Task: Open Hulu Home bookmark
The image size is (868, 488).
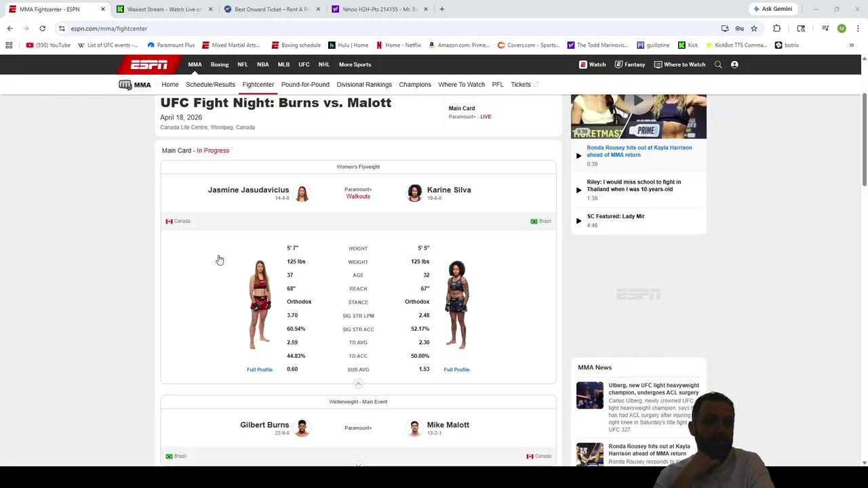Action: pyautogui.click(x=348, y=45)
